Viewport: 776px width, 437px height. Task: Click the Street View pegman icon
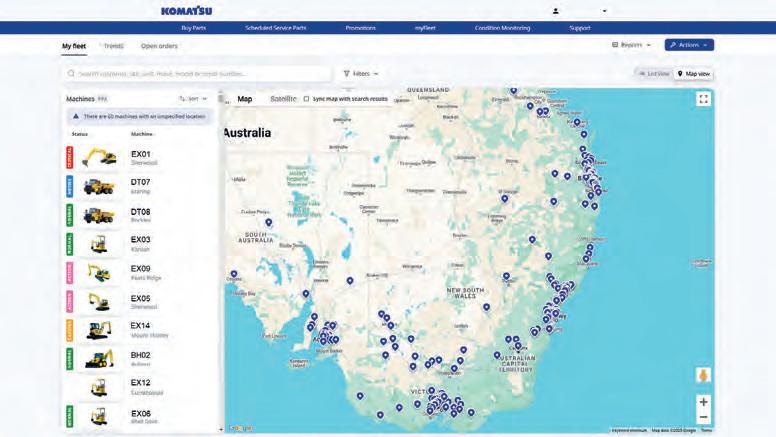pyautogui.click(x=703, y=375)
